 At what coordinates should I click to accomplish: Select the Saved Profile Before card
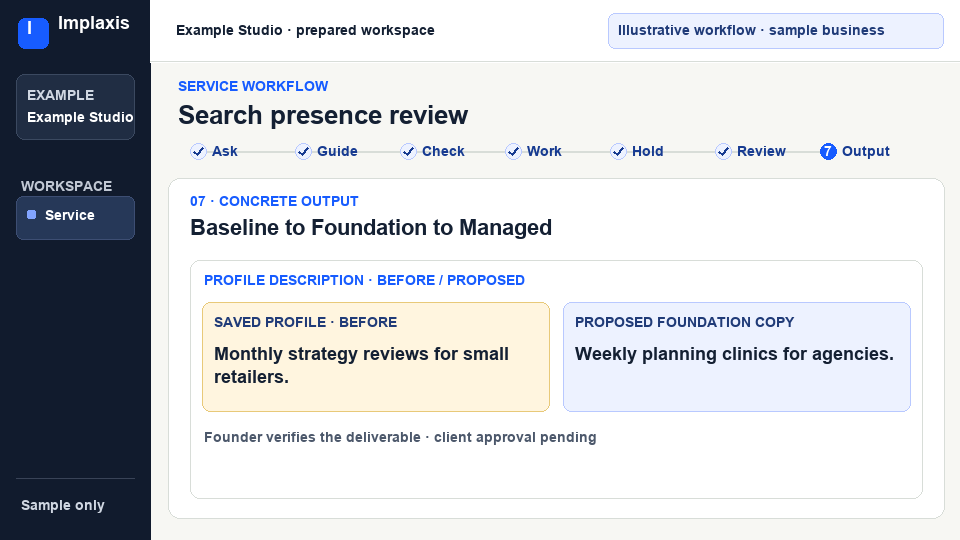point(376,357)
